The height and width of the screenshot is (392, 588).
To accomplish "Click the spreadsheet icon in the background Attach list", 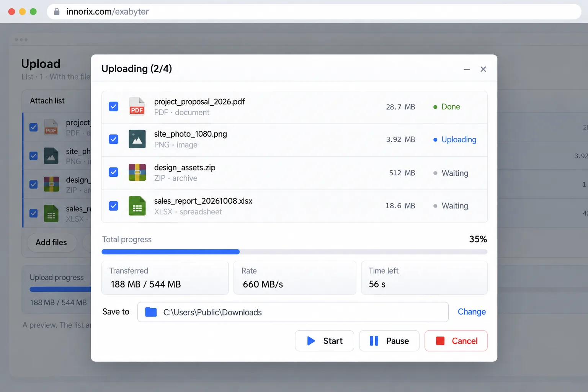I will point(51,214).
